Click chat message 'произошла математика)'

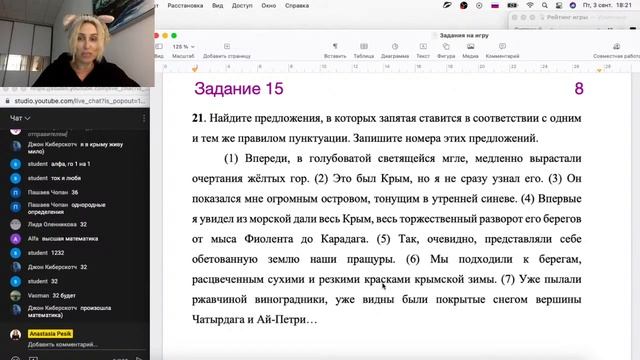pos(69,312)
